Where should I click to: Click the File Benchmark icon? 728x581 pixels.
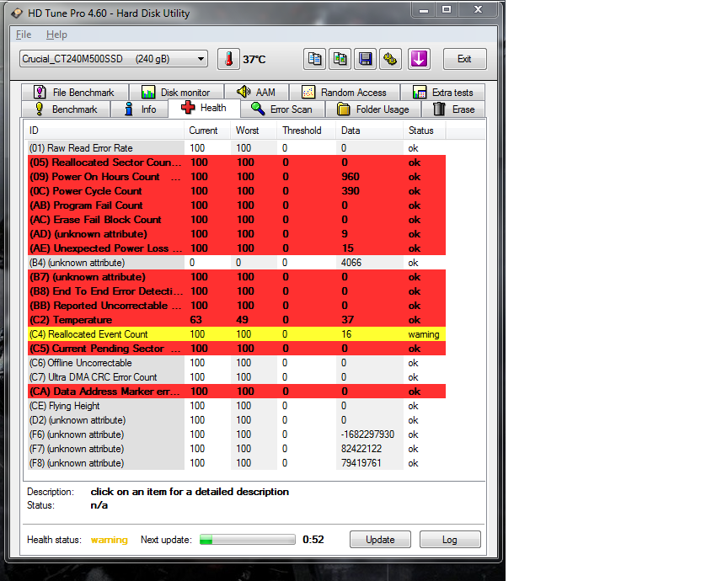(40, 92)
